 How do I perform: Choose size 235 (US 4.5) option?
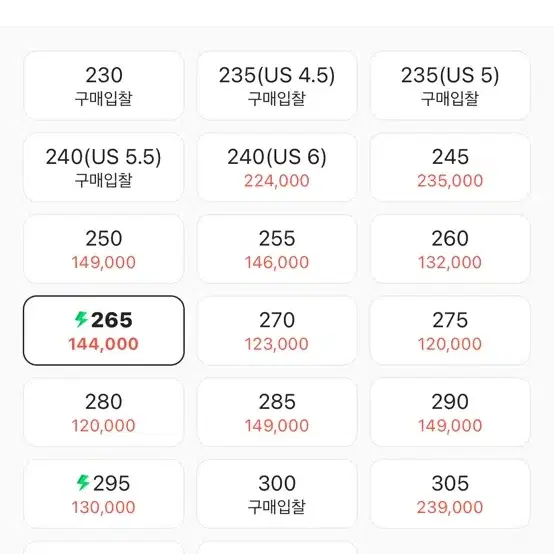tap(277, 86)
